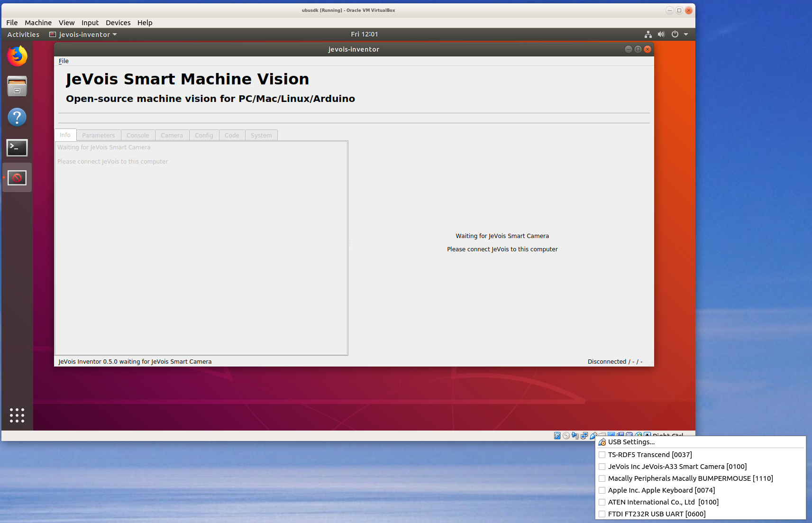Attach JeVois-A33 Smart Camera USB device
This screenshot has width=812, height=523.
602,467
